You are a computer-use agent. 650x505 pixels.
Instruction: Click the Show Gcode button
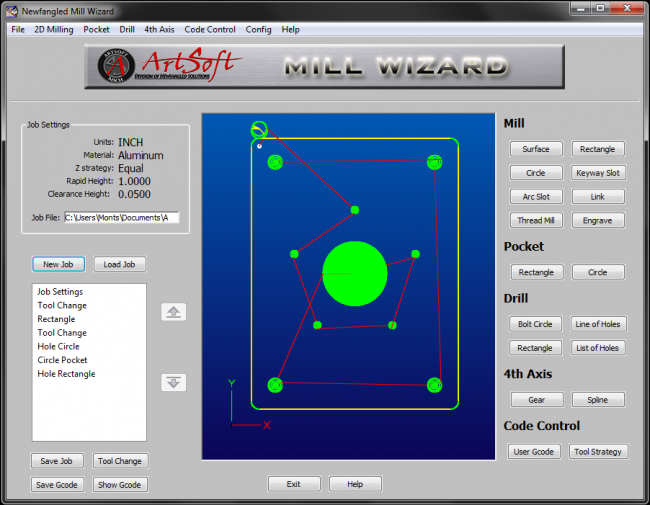coord(119,485)
